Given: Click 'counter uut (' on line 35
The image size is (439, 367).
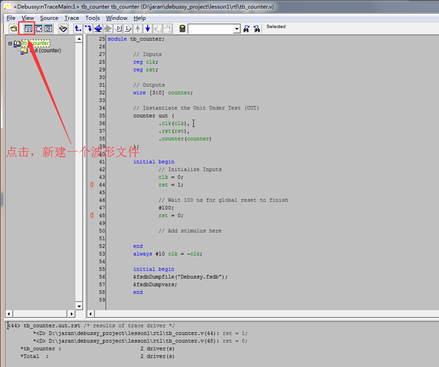Looking at the screenshot, I should (154, 116).
